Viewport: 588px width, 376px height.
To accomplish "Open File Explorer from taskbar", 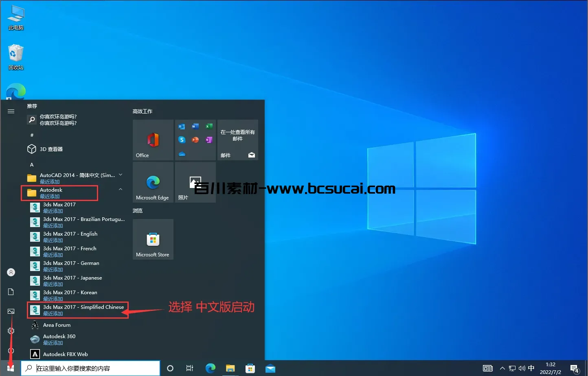I will (x=230, y=368).
